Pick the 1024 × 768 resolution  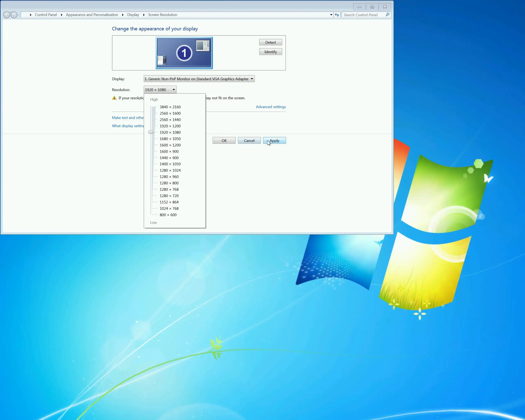[169, 208]
